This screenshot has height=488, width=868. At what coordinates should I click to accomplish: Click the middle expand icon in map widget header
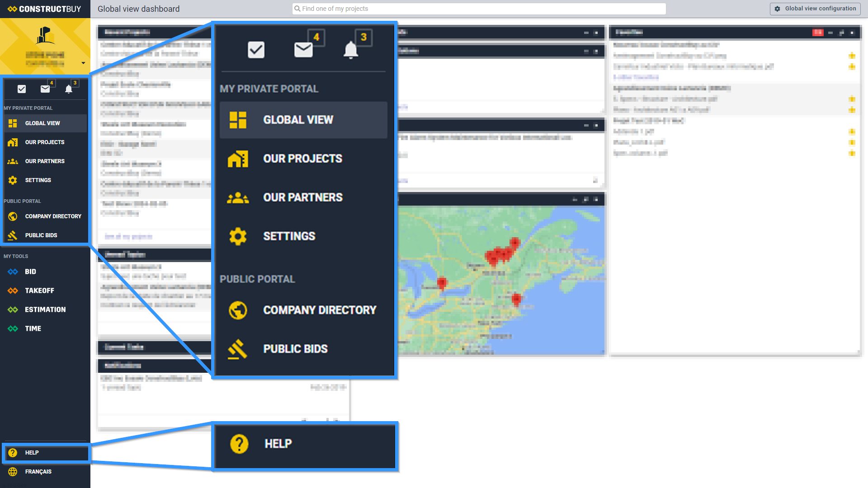[585, 199]
